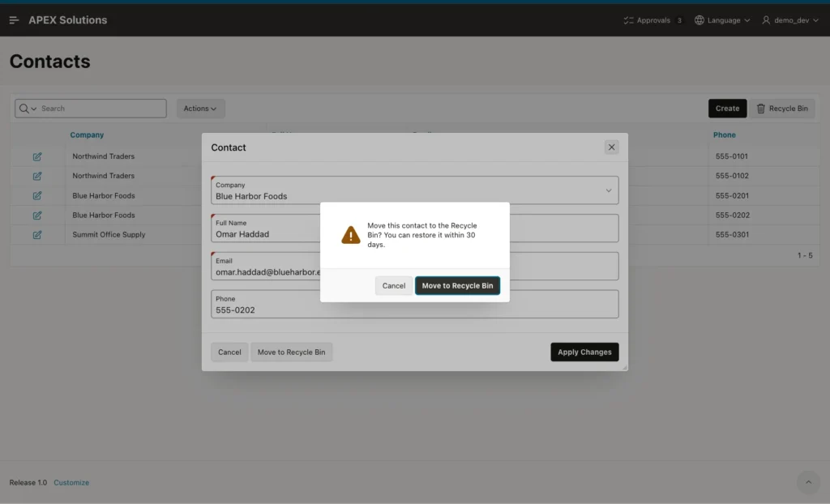Click Apply Changes button

pyautogui.click(x=584, y=352)
